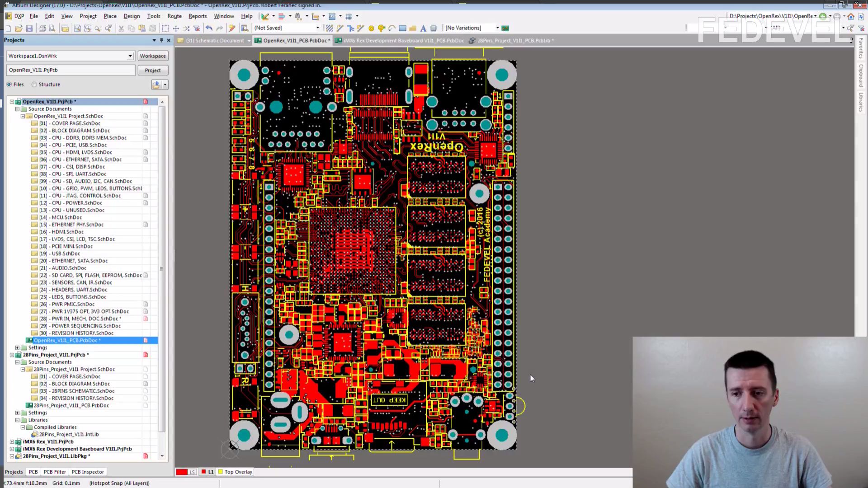Select the Place String text tool

423,28
